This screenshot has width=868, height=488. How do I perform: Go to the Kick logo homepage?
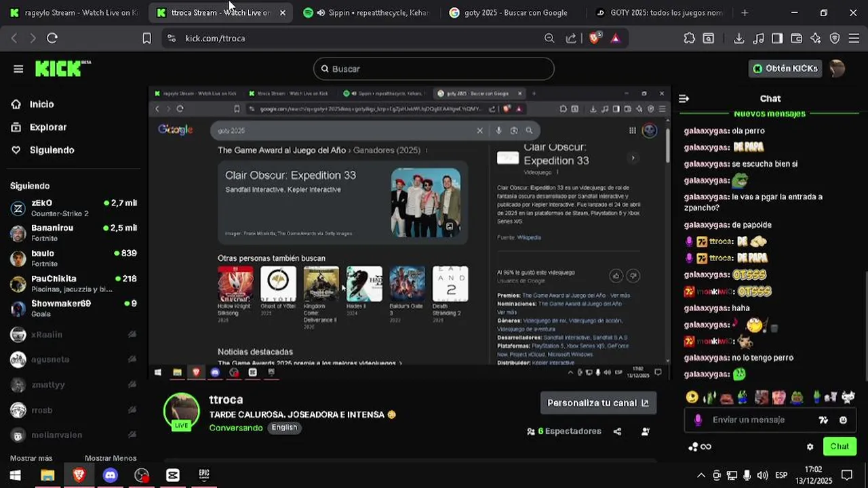point(62,68)
